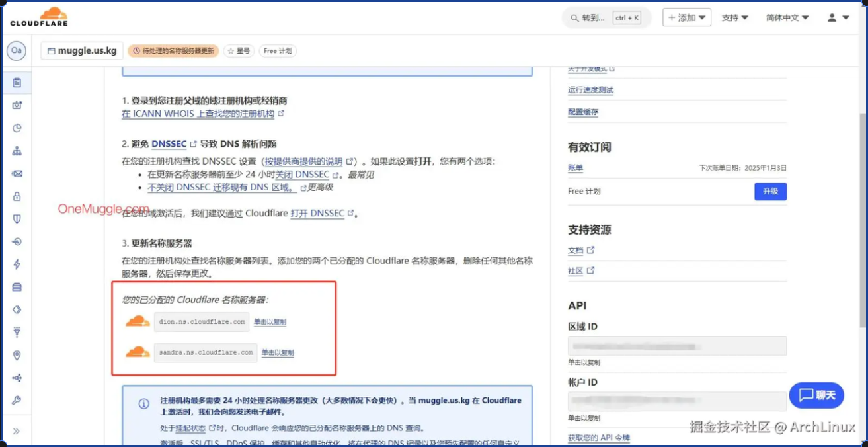
Task: Click the pending nameserver update badge
Action: 173,51
